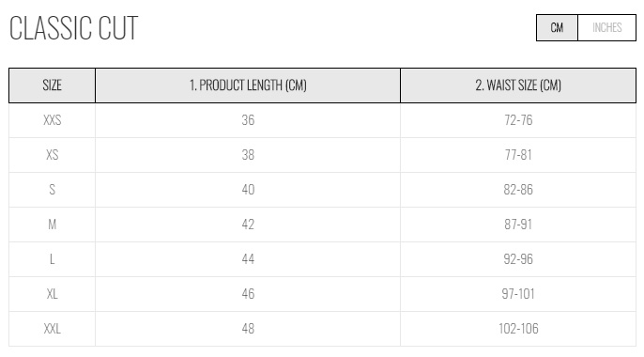Click the CLASSIC CUT heading
644x357 pixels.
click(x=73, y=28)
